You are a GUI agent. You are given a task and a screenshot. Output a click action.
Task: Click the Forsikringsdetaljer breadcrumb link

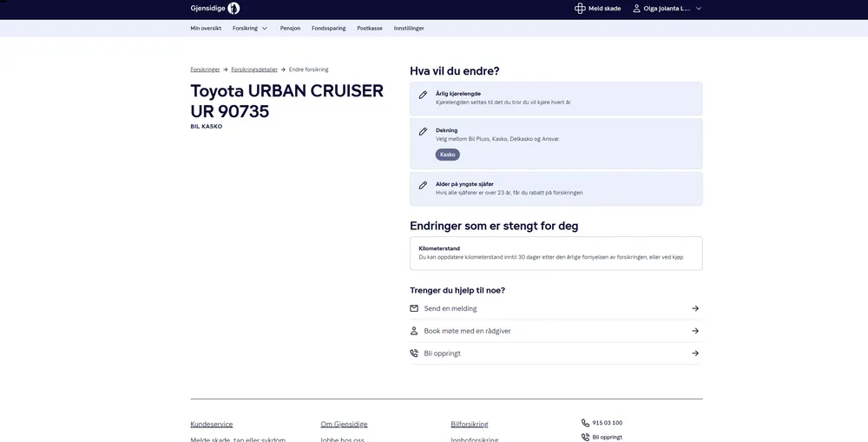tap(254, 69)
